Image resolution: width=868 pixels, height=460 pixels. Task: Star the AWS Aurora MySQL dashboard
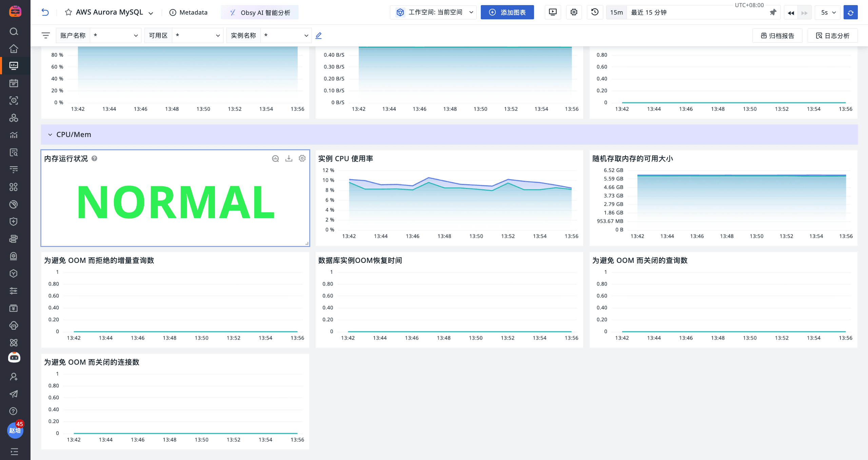click(68, 13)
